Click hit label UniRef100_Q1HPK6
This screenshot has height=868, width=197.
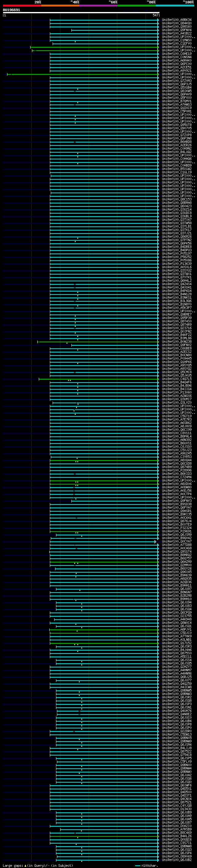pos(177,362)
